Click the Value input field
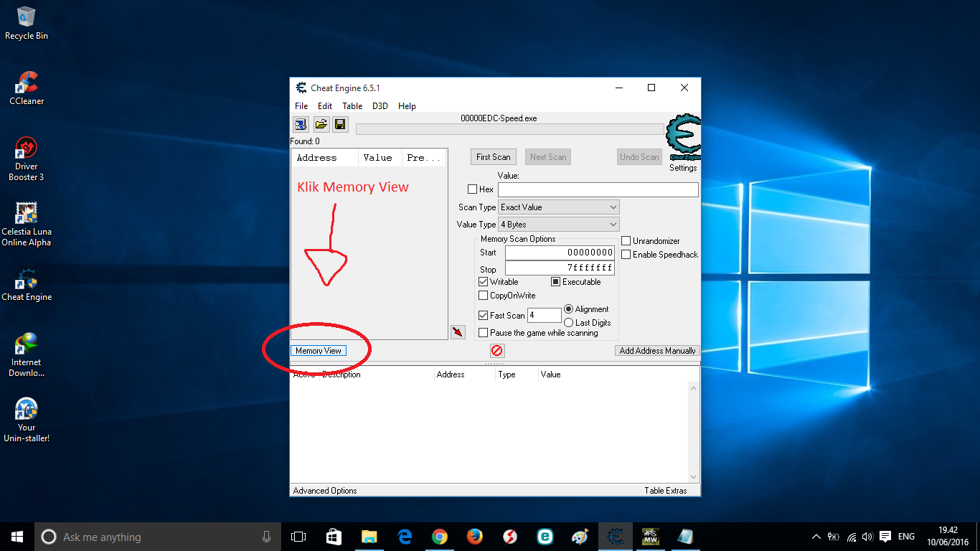This screenshot has height=551, width=980. coord(598,189)
